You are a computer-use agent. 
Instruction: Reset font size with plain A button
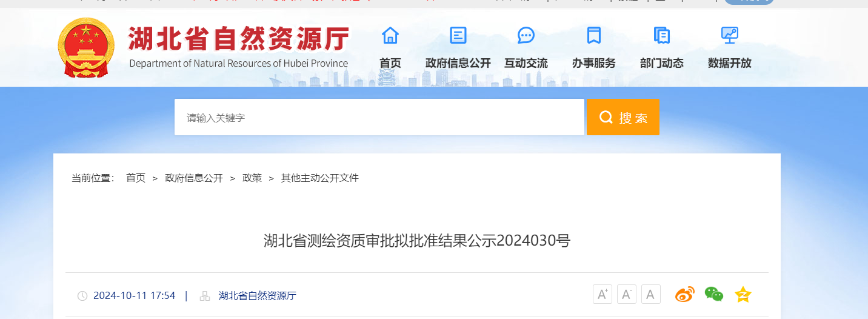click(651, 294)
